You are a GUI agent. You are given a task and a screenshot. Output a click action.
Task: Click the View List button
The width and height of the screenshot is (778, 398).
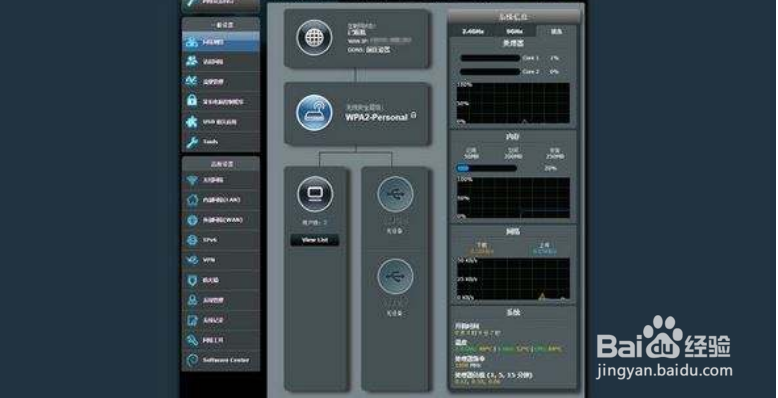click(x=315, y=240)
